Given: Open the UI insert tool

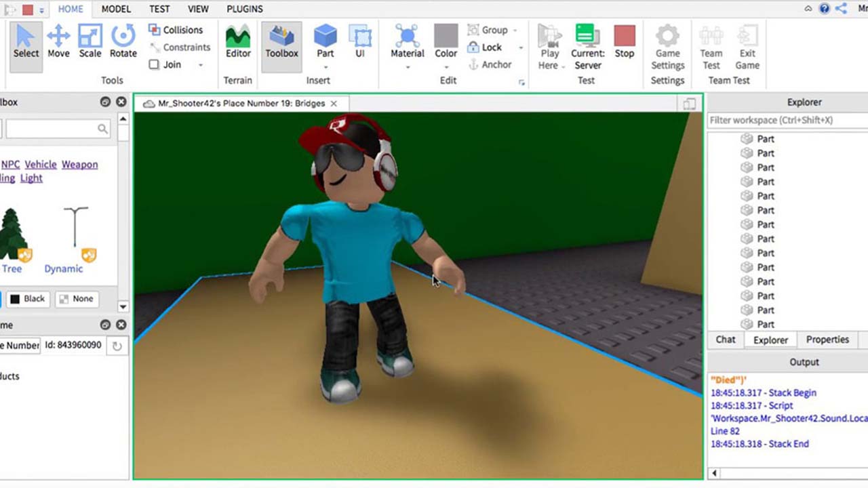Looking at the screenshot, I should click(x=359, y=42).
